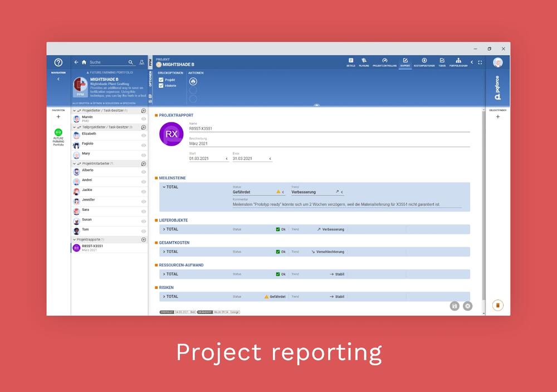
Task: Open the Start date picker chevron
Action: click(x=227, y=159)
